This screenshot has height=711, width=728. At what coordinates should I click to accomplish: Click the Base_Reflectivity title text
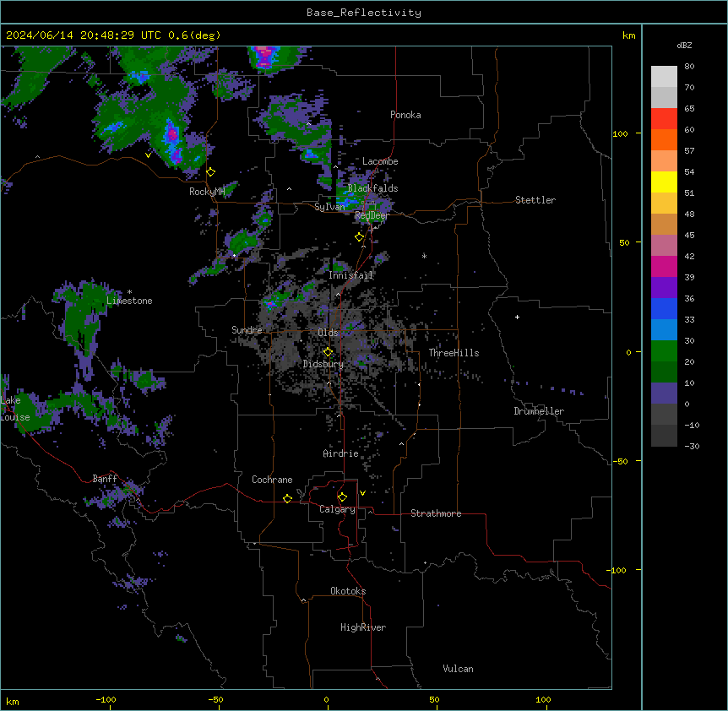pyautogui.click(x=364, y=13)
